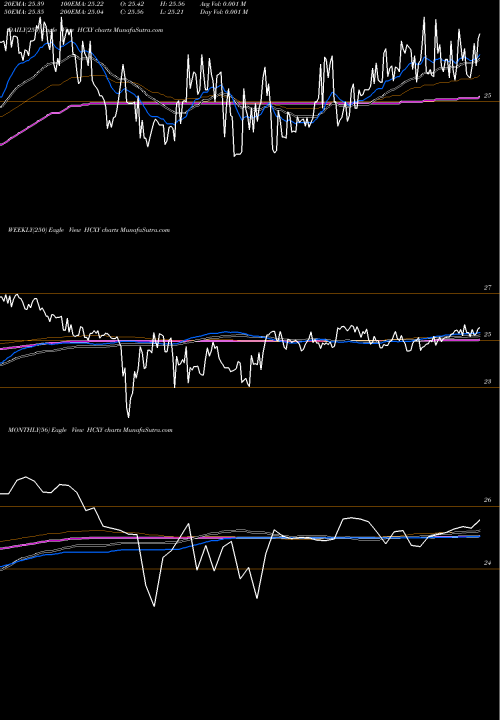Viewport: 500px width, 720px height.
Task: Click the high price 'H:' value
Action: click(x=173, y=4)
